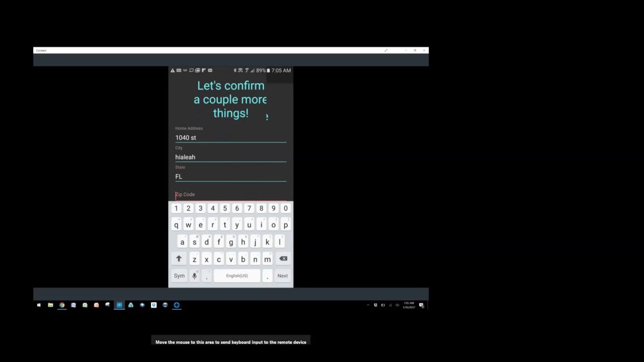Screen dimensions: 644x362
Task: Tap the Sym symbols key
Action: coord(179,276)
